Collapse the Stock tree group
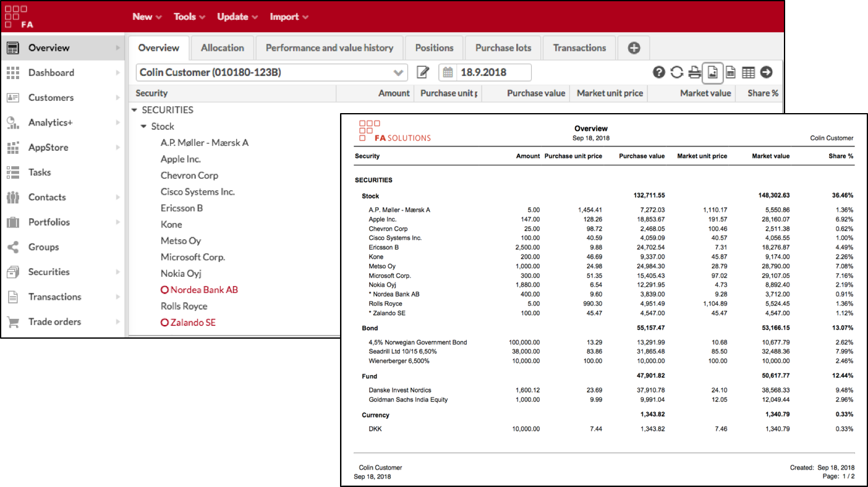Screen dimensions: 868x487 [x=144, y=126]
